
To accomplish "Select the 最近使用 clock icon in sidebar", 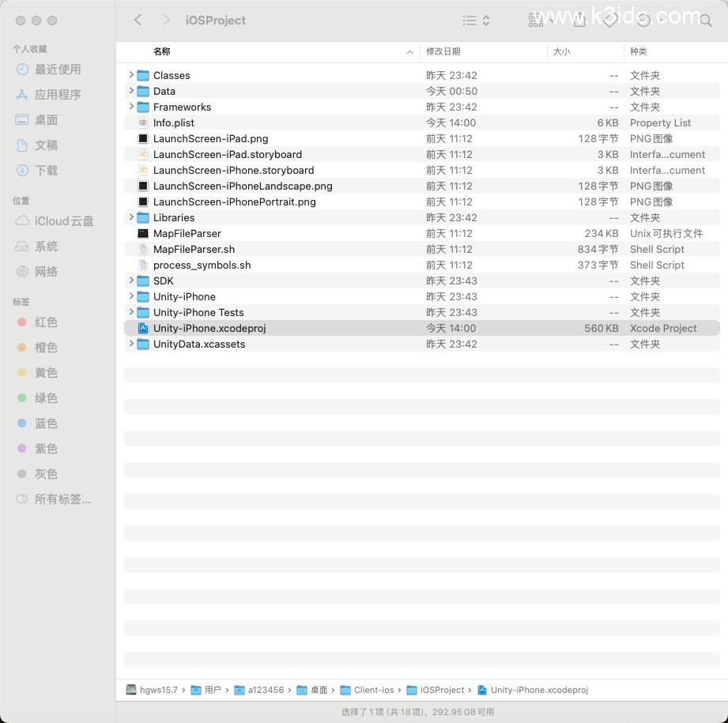I will (24, 70).
